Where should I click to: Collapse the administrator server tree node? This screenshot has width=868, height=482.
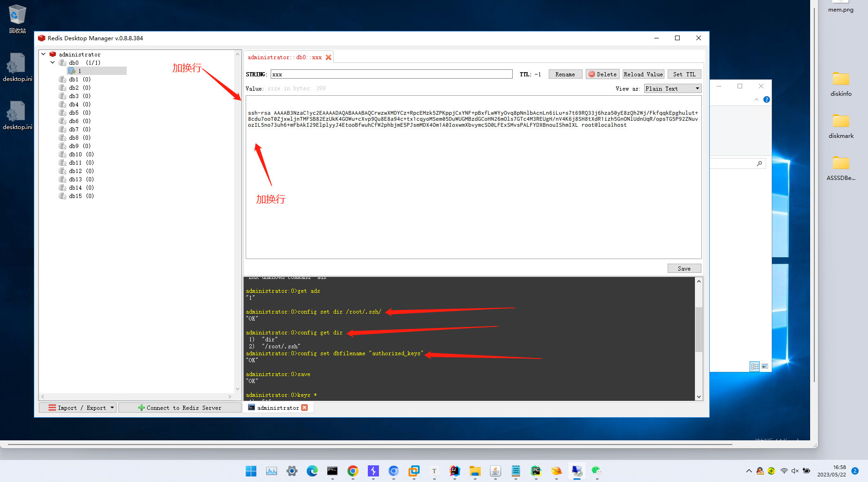43,54
